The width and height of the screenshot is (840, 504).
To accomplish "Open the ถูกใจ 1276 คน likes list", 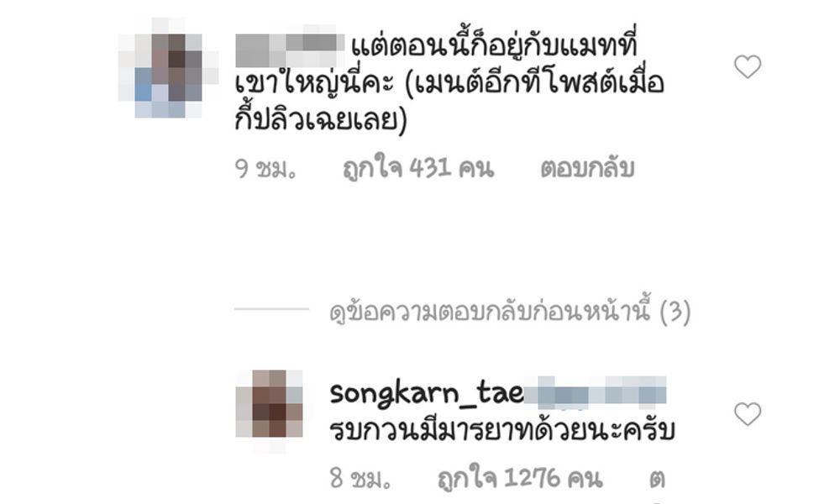I will 520,478.
